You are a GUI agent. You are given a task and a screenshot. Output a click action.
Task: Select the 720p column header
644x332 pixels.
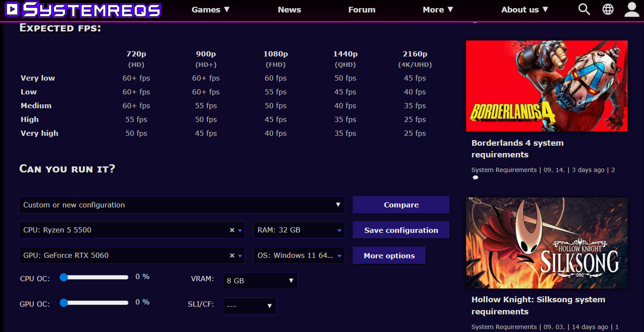pyautogui.click(x=136, y=54)
